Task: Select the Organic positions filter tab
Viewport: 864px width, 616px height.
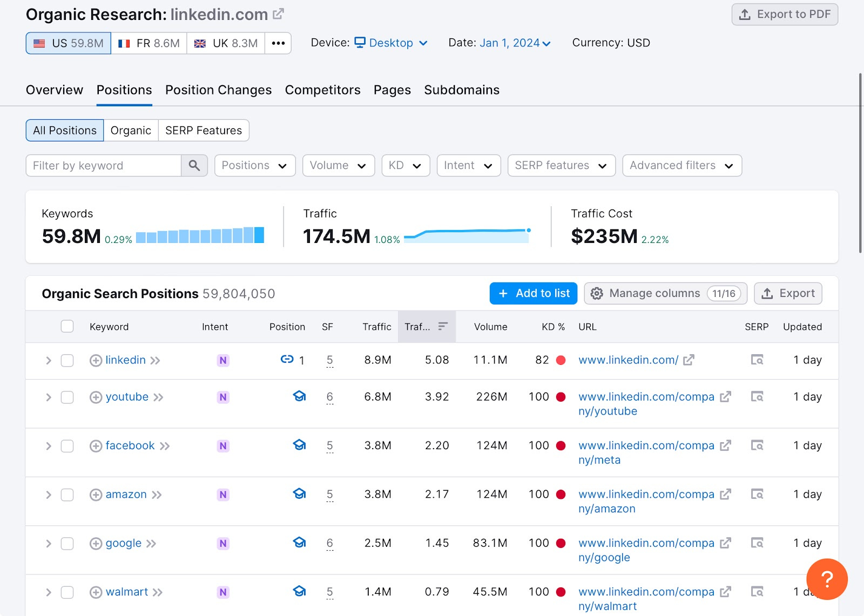Action: (131, 131)
